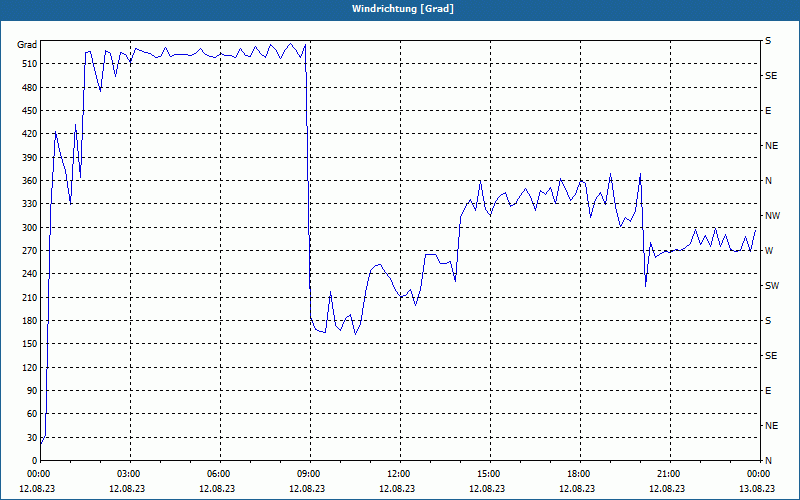Select the 'E' compass label level with 450

coord(768,111)
